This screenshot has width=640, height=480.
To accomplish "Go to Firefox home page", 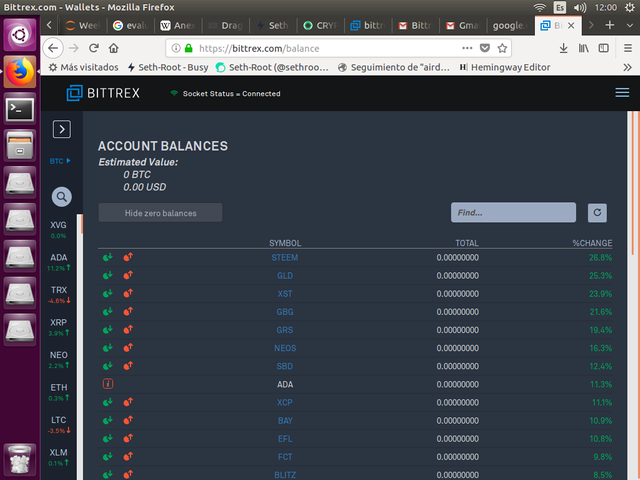I will pyautogui.click(x=113, y=48).
